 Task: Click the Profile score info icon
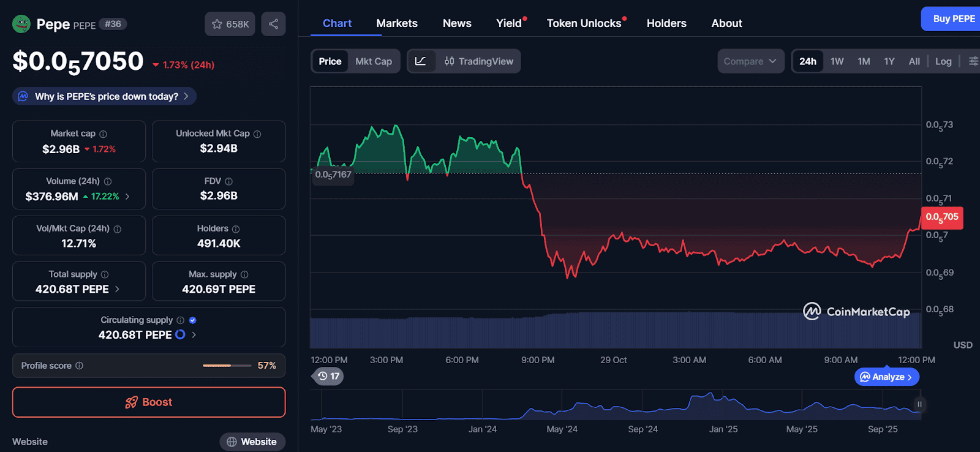pos(79,366)
